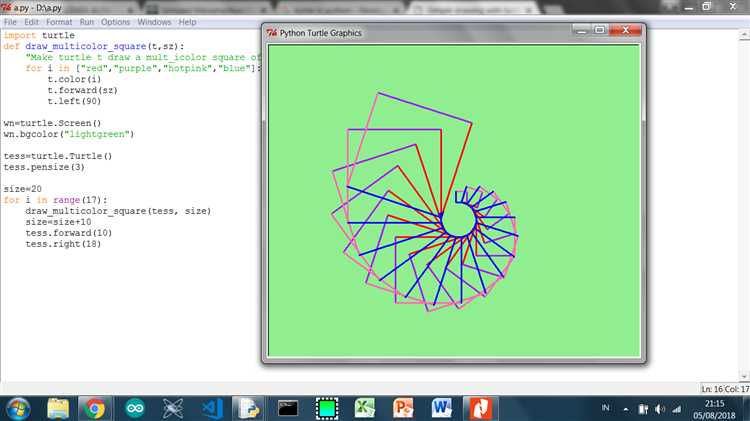Image resolution: width=750 pixels, height=421 pixels.
Task: Open Visual Studio Code from the taskbar
Action: click(213, 409)
